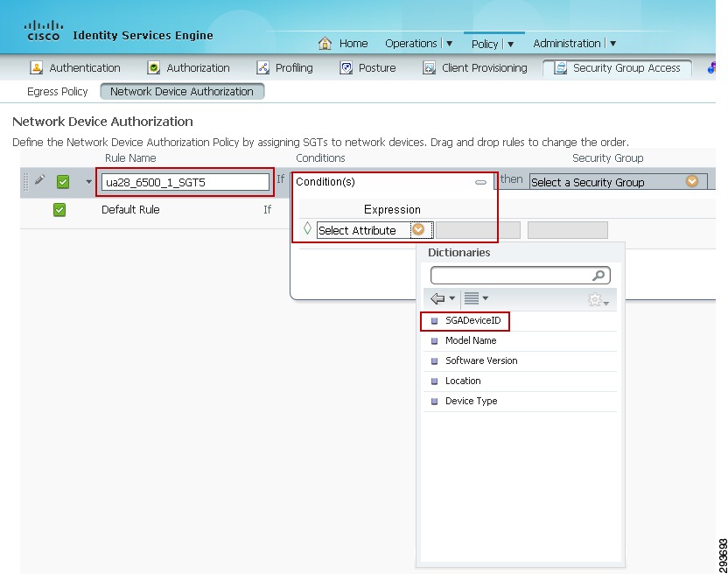The height and width of the screenshot is (574, 728).
Task: Switch to the Authorization tab
Action: (198, 67)
